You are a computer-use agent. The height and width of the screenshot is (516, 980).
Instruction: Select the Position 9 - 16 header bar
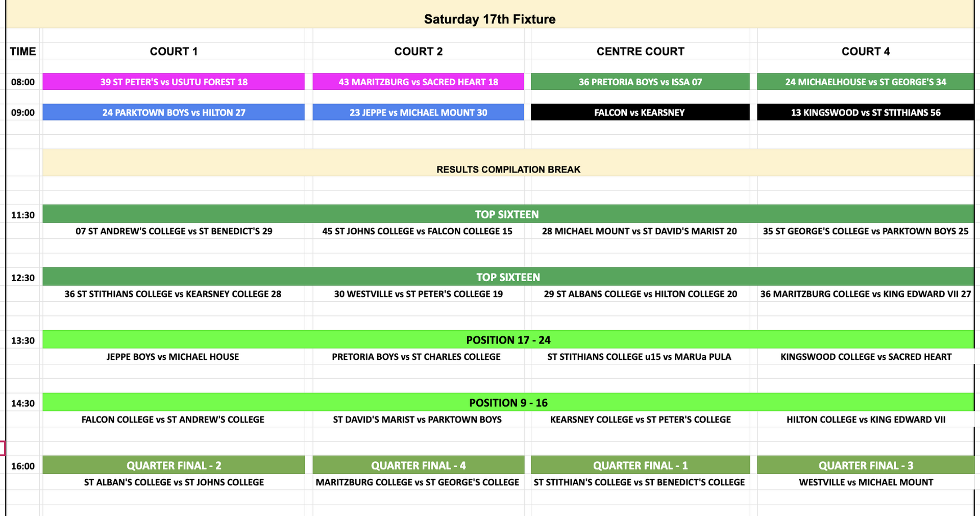coord(508,403)
